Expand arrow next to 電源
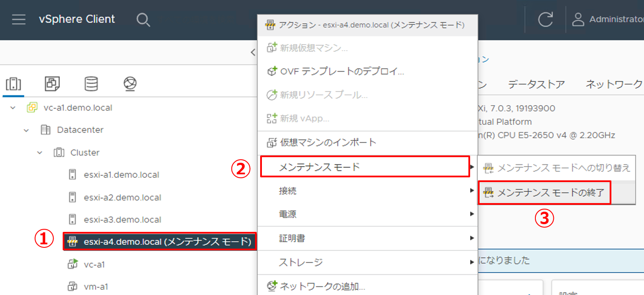Image resolution: width=644 pixels, height=295 pixels. [x=472, y=214]
